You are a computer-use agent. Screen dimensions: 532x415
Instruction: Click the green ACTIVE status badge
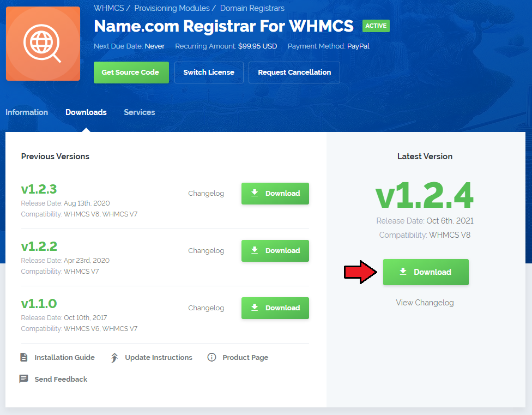pyautogui.click(x=376, y=26)
